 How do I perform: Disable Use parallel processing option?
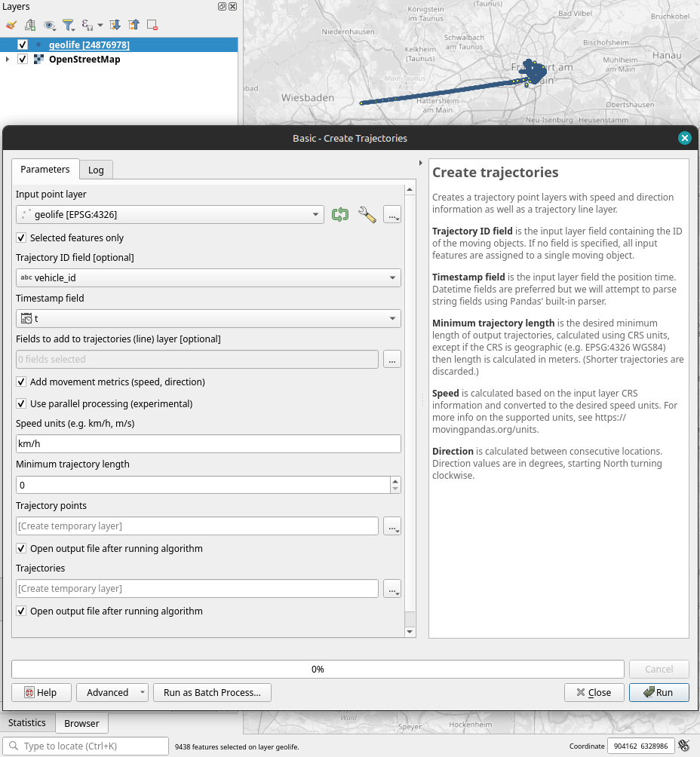coord(21,404)
